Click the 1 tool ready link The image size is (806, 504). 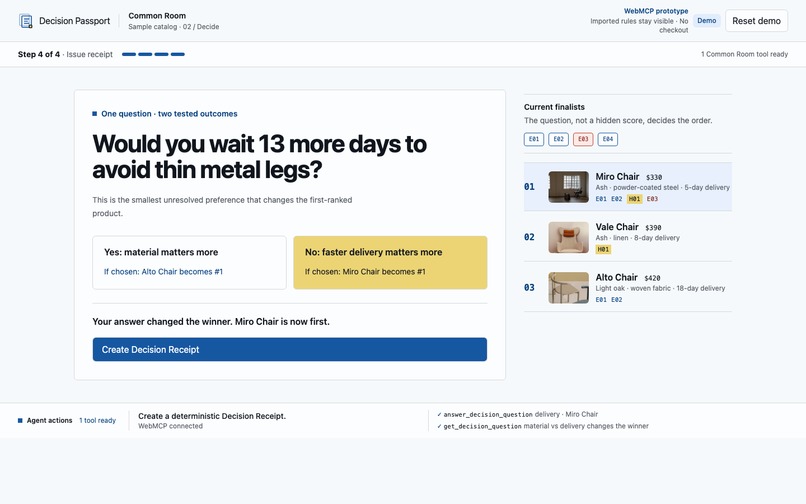(x=97, y=421)
